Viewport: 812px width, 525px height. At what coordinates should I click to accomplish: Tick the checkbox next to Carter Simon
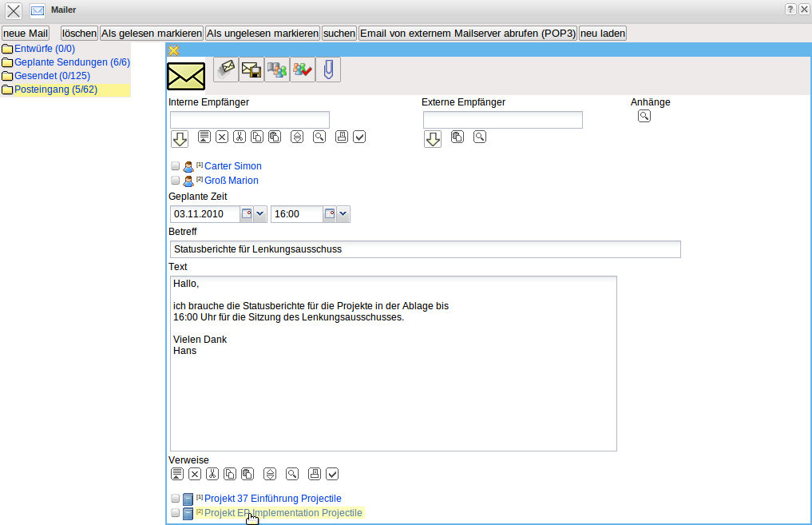(176, 166)
